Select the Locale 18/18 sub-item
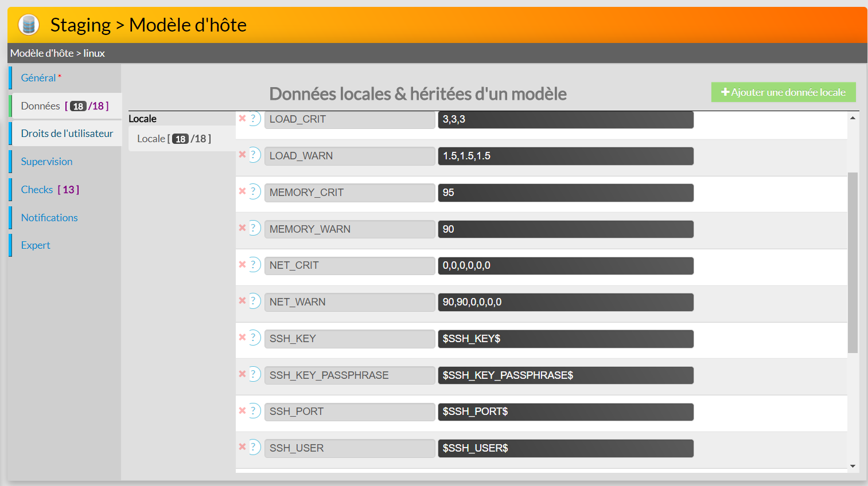The width and height of the screenshot is (868, 486). click(x=174, y=139)
